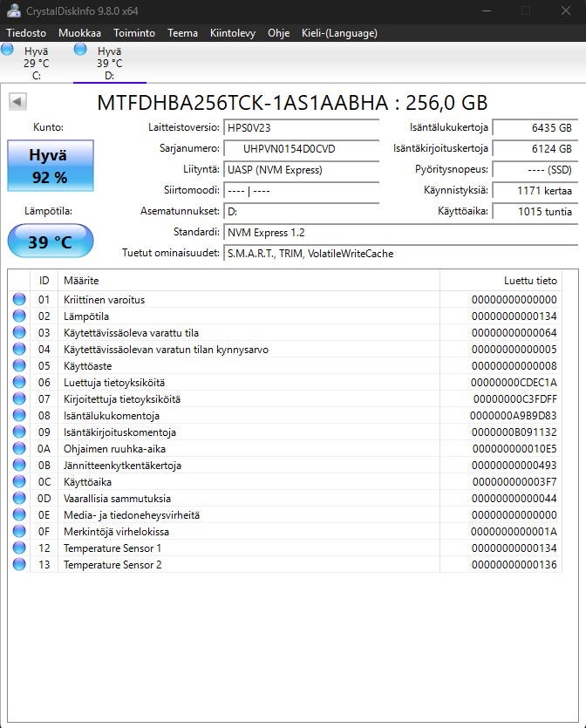Image resolution: width=586 pixels, height=728 pixels.
Task: Click the Käynnistyksiä value 1171 kertaa
Action: point(535,190)
